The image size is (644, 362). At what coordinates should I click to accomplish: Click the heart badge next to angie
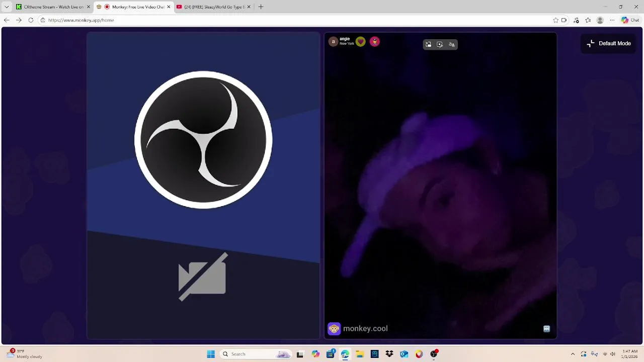[x=360, y=42]
